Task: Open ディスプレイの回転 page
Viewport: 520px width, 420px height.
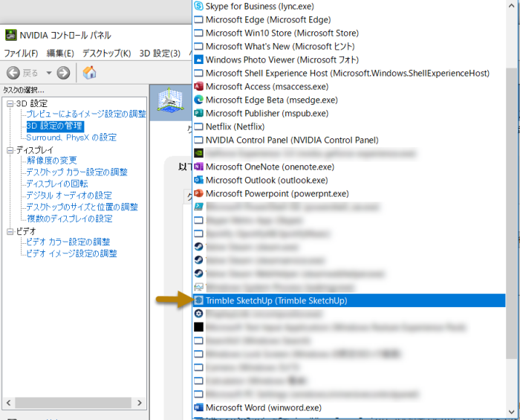Action: click(x=57, y=184)
